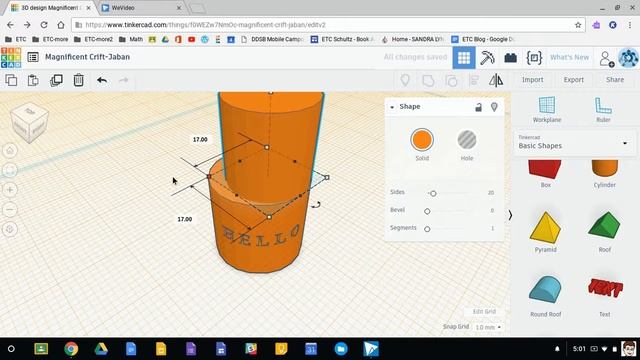
Task: Select the Ruler tool
Action: (x=603, y=109)
